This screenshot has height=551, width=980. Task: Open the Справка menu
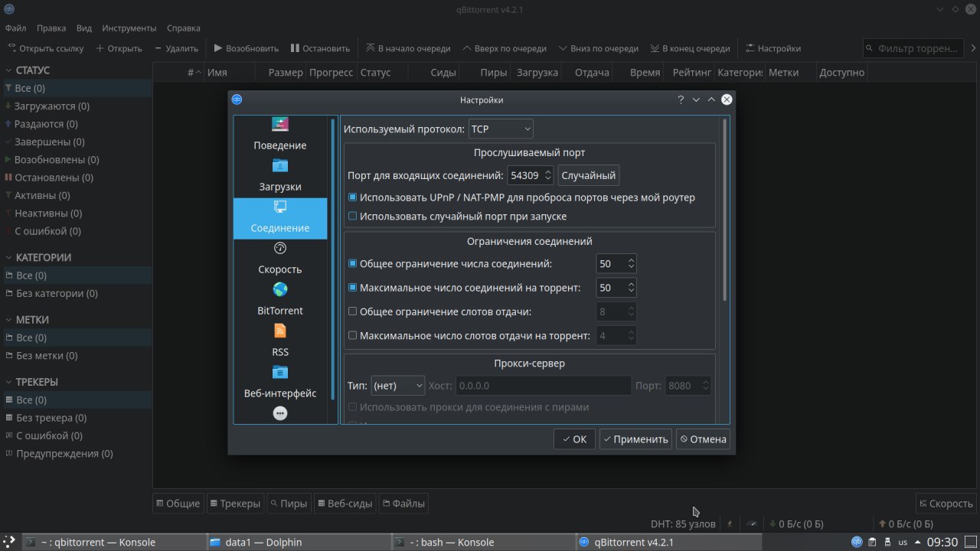coord(184,28)
